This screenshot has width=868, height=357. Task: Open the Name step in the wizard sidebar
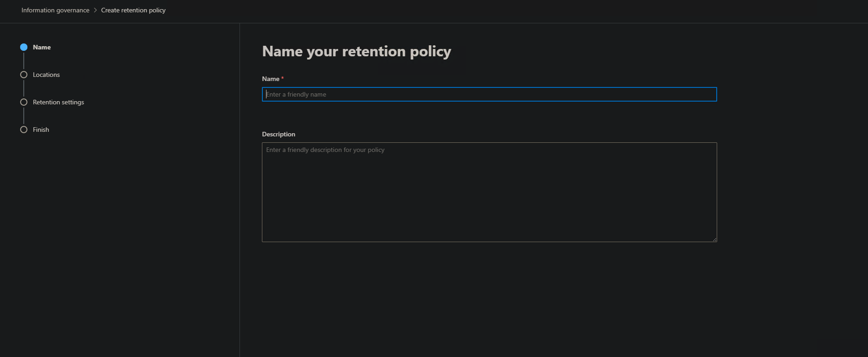tap(42, 47)
